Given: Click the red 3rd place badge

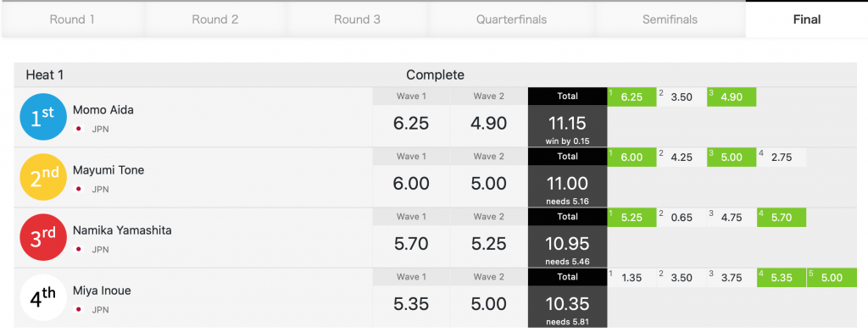Looking at the screenshot, I should pos(43,237).
